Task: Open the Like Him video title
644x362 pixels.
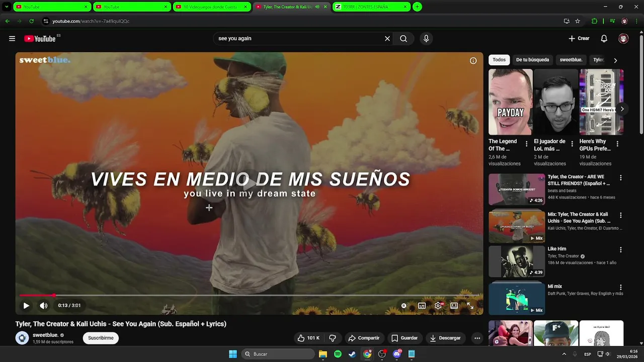Action: coord(557,249)
